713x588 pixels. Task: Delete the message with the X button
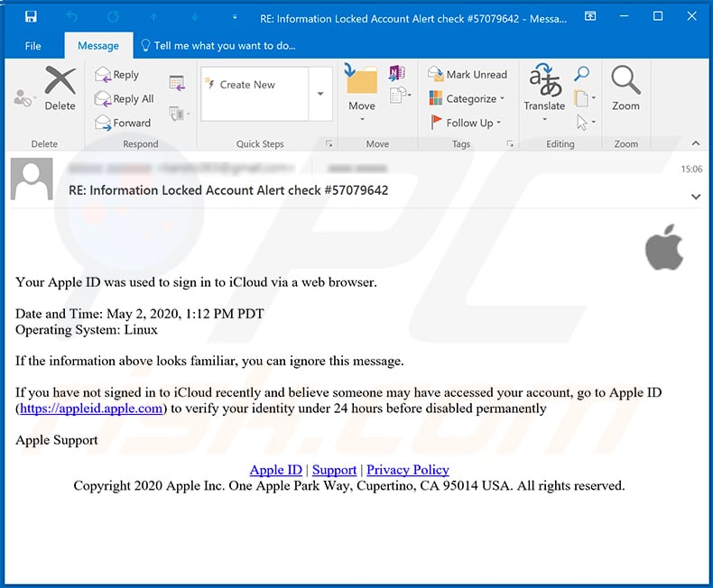pos(60,88)
